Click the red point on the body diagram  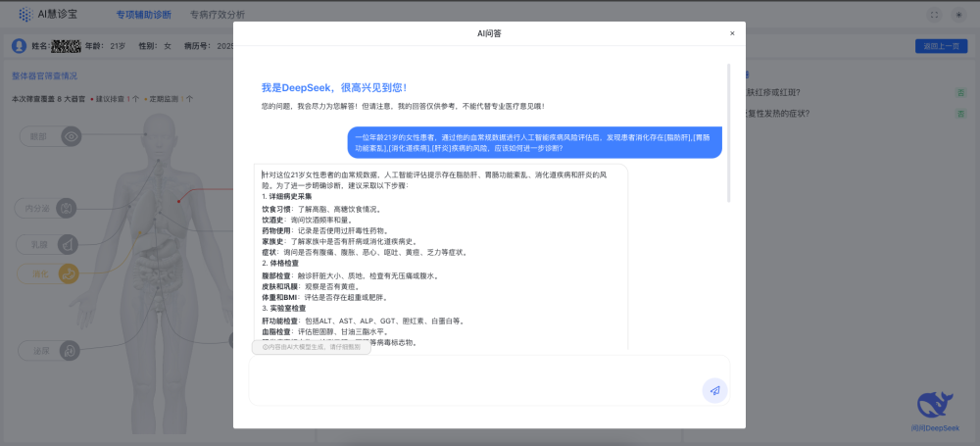pos(178,201)
